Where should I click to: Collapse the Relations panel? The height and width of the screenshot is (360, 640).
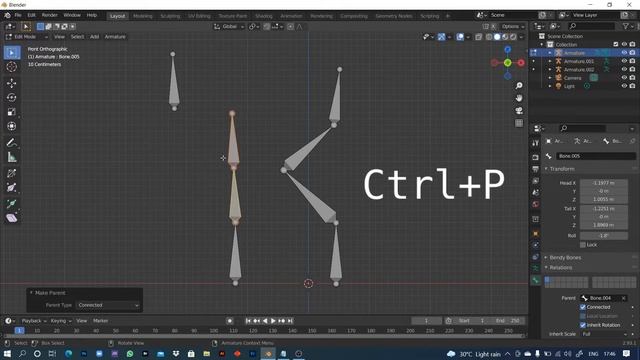[x=560, y=268]
